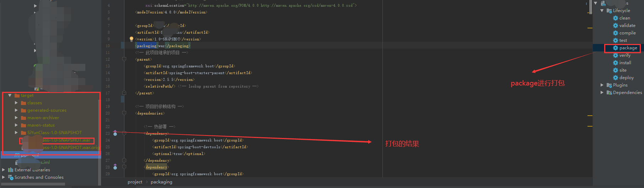Click the deploy goal gear icon
Screen dimensions: 644x188
[x=616, y=78]
